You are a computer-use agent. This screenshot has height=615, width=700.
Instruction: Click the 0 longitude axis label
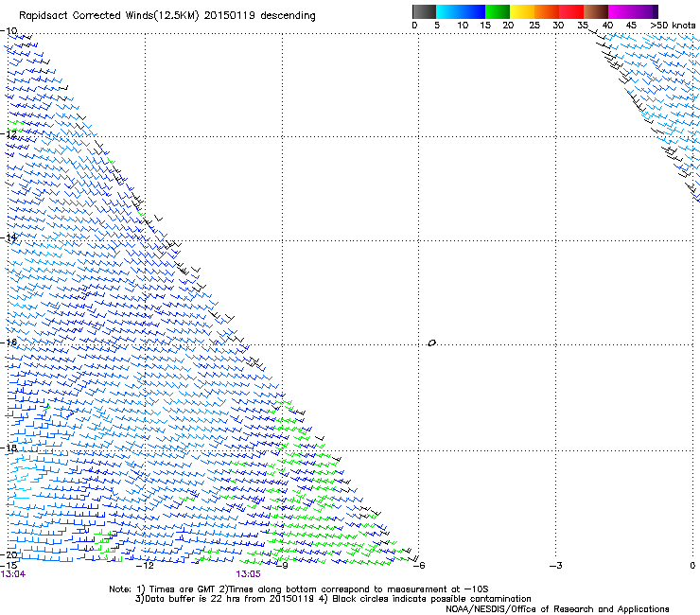(692, 566)
